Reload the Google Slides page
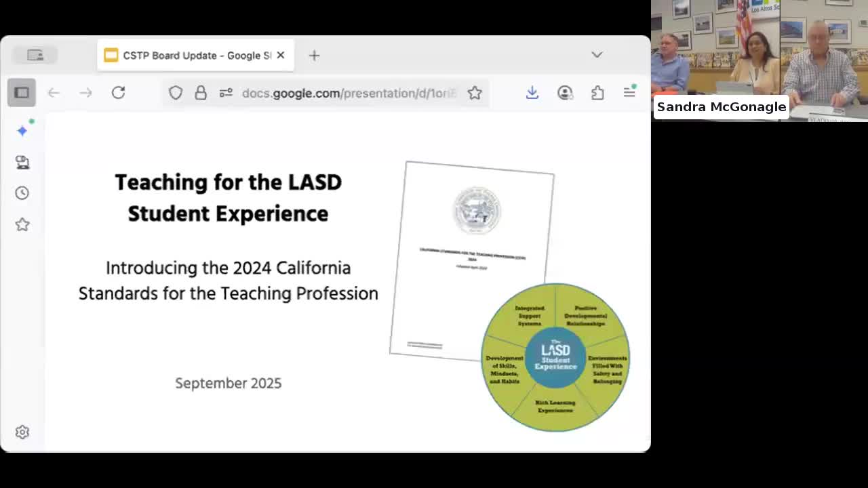Image resolution: width=868 pixels, height=488 pixels. click(118, 92)
